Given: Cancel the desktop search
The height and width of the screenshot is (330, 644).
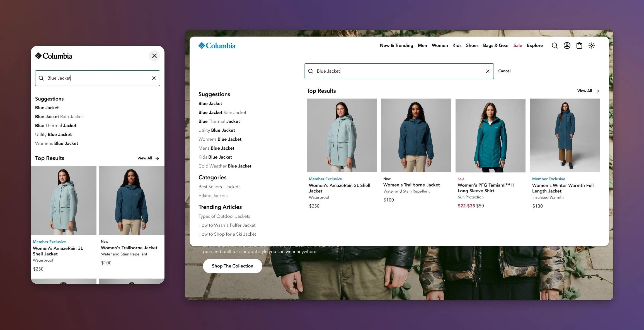Looking at the screenshot, I should (x=504, y=71).
